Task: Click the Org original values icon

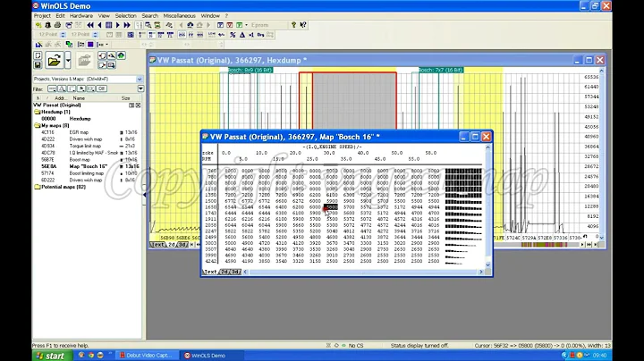Action: 260,35
